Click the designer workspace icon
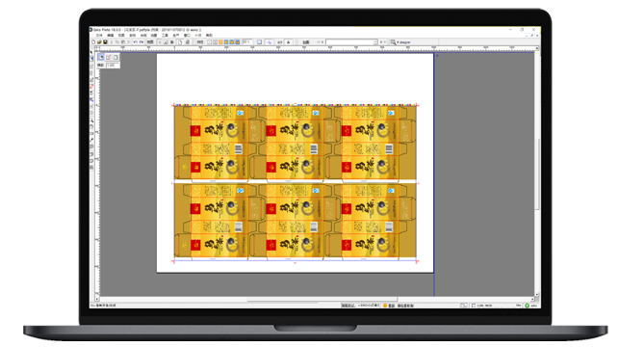Viewport: 644px width, 347px height. pos(393,42)
